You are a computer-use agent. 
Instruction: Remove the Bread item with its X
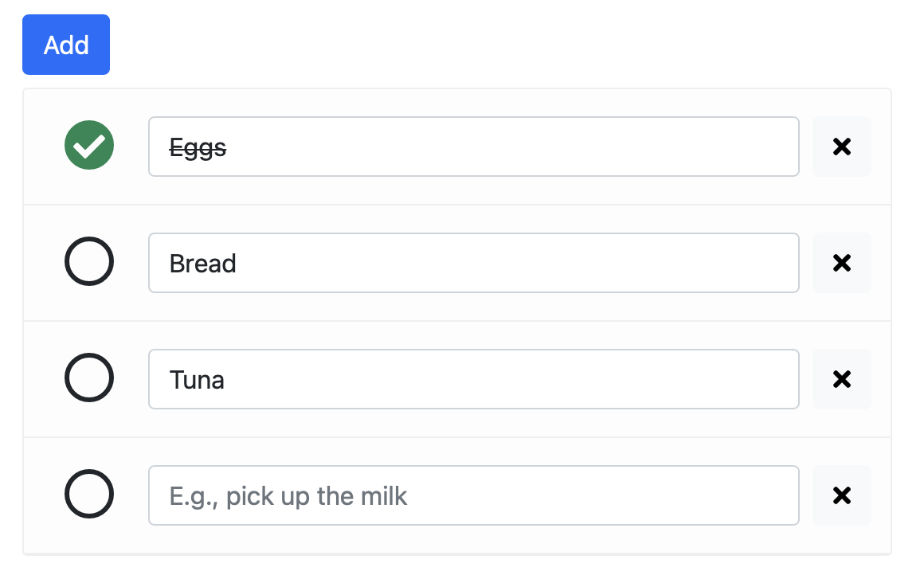[x=841, y=263]
